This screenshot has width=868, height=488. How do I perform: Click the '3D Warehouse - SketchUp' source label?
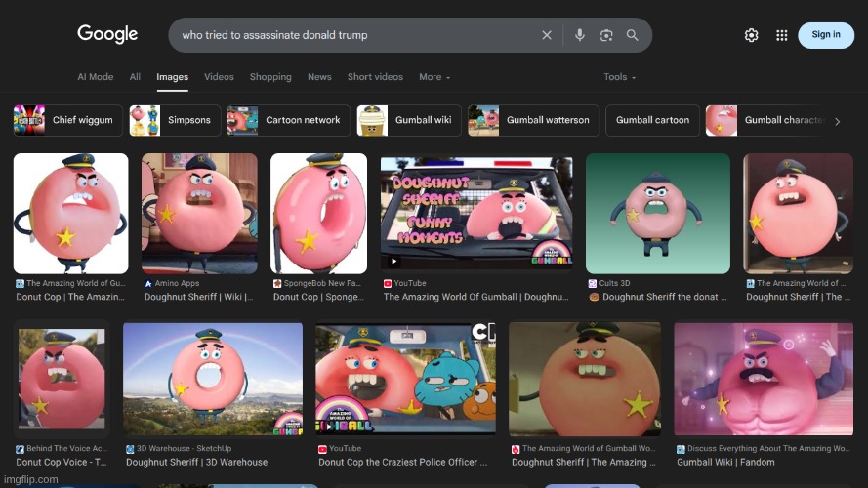point(184,449)
